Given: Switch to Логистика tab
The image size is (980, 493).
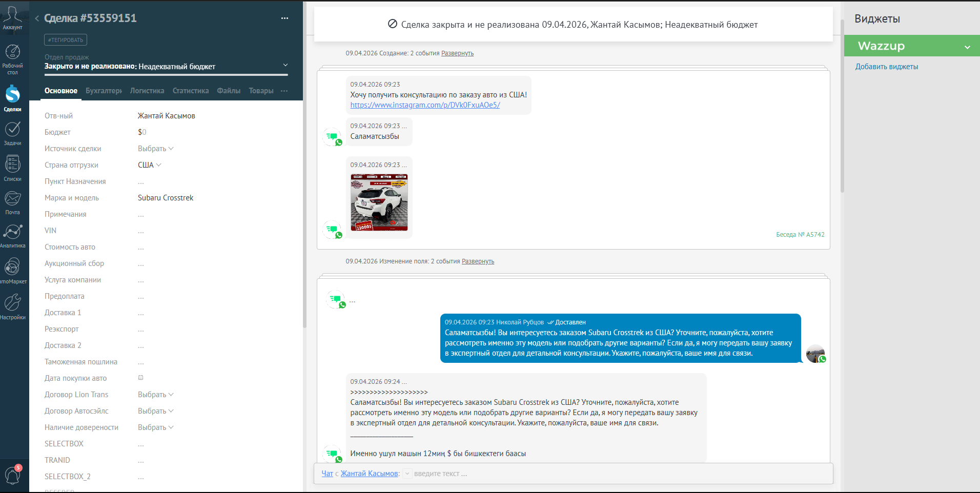Looking at the screenshot, I should (147, 91).
